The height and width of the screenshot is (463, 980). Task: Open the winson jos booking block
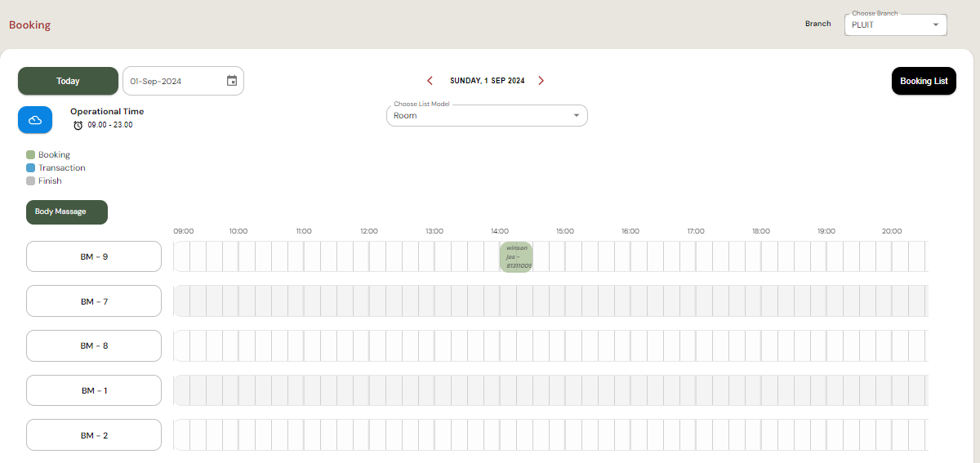click(x=516, y=256)
